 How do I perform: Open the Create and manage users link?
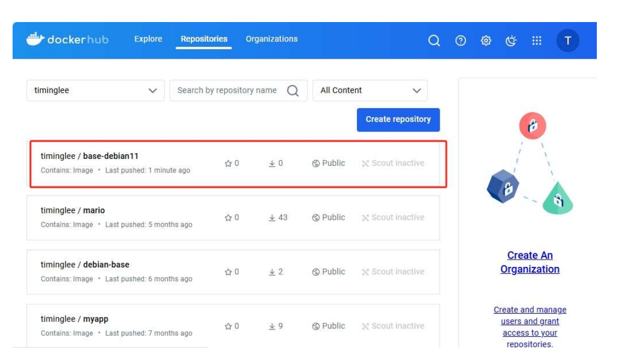(x=530, y=327)
